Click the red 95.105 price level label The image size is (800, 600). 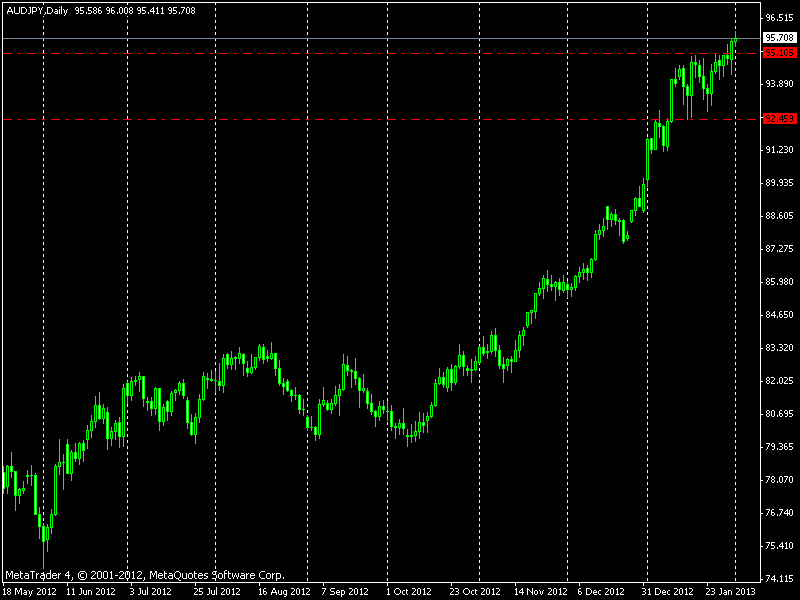coord(778,52)
